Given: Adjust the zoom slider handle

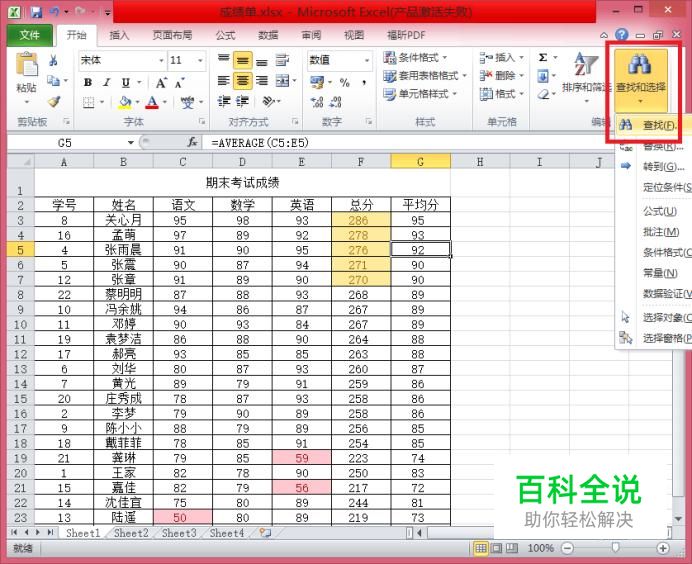Looking at the screenshot, I should click(x=615, y=548).
